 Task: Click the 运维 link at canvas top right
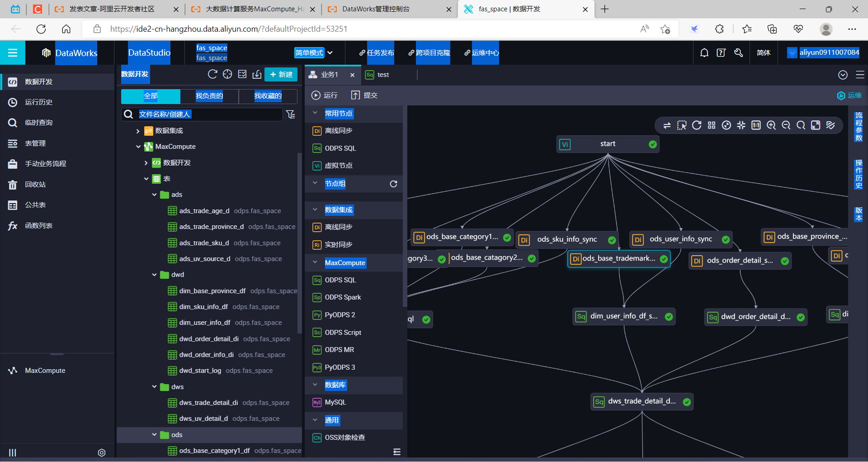pos(849,95)
